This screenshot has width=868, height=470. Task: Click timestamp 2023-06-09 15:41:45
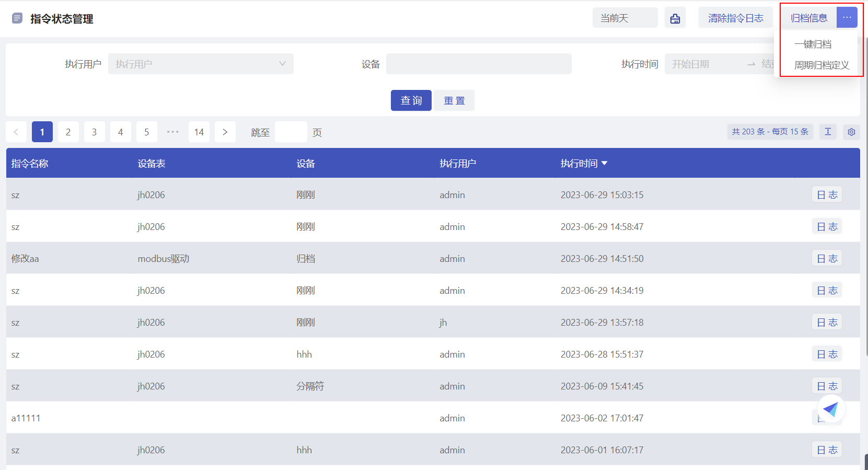coord(602,386)
